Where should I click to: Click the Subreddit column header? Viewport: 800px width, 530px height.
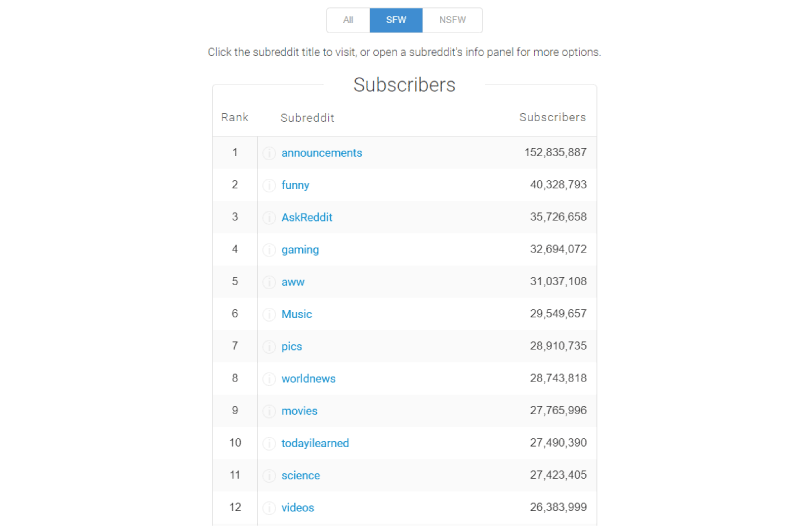(307, 118)
